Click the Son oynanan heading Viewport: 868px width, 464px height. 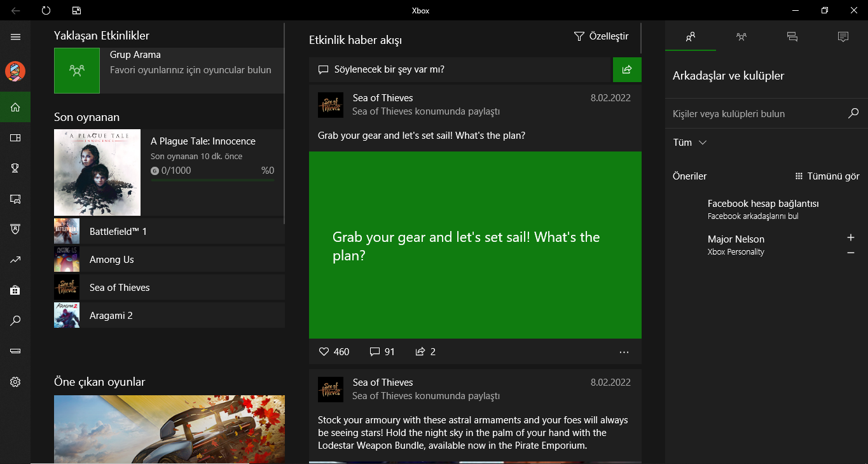click(86, 117)
